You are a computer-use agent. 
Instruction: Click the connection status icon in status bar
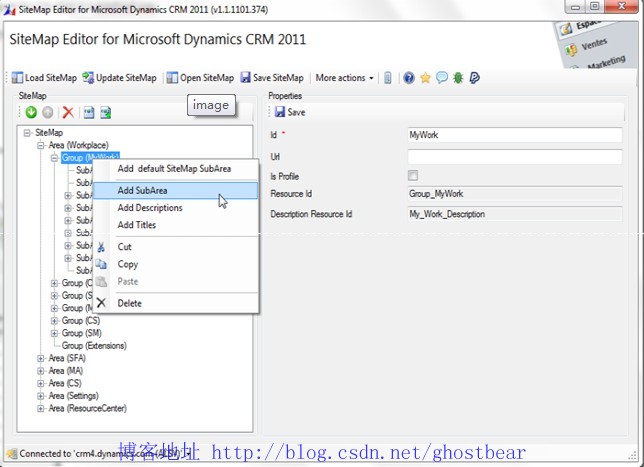click(12, 454)
